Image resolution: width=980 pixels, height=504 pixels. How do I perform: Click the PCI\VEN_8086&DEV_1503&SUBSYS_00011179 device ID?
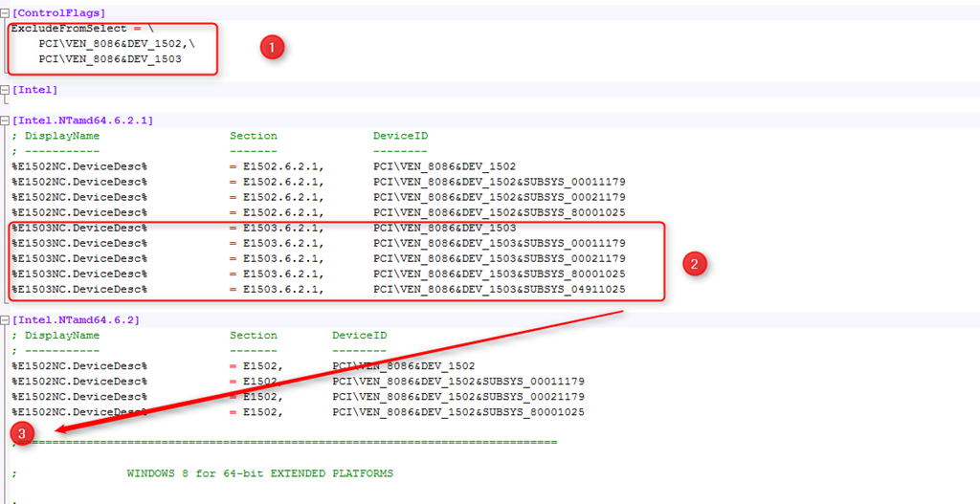[500, 244]
